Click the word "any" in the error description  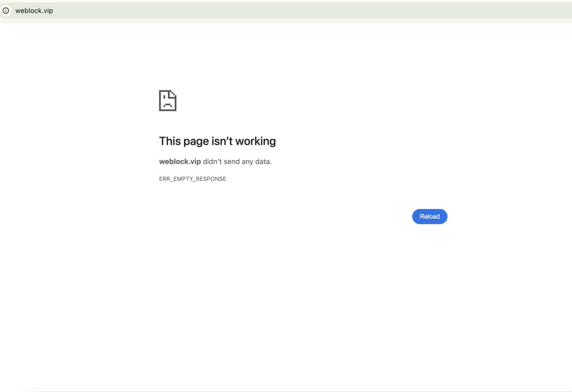pyautogui.click(x=247, y=162)
